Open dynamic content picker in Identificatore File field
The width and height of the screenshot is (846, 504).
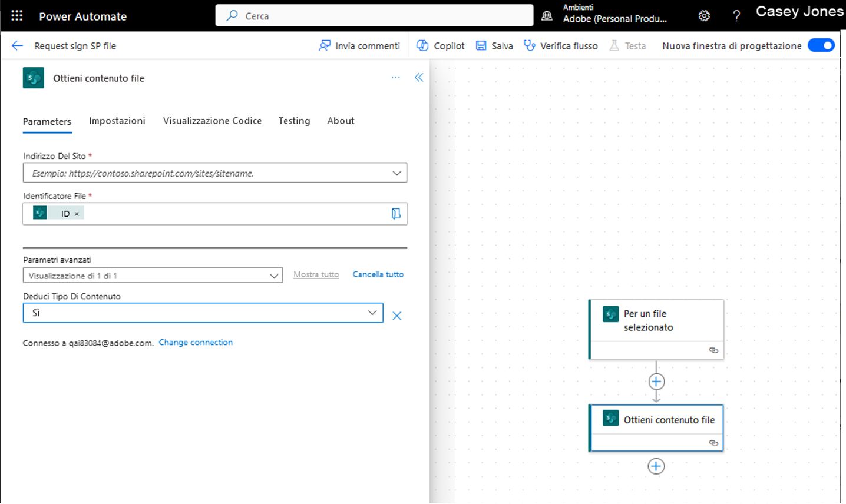[395, 214]
